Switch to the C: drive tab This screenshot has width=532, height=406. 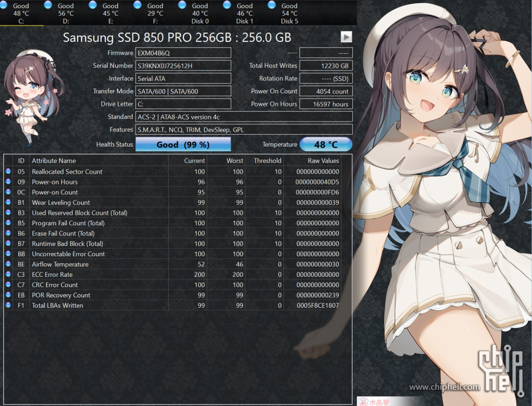click(21, 13)
